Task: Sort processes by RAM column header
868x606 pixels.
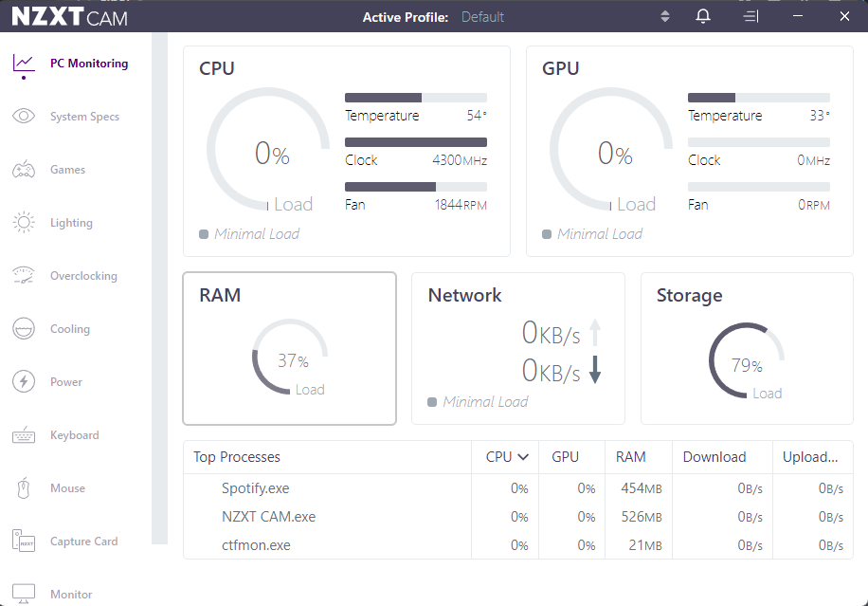Action: (630, 457)
